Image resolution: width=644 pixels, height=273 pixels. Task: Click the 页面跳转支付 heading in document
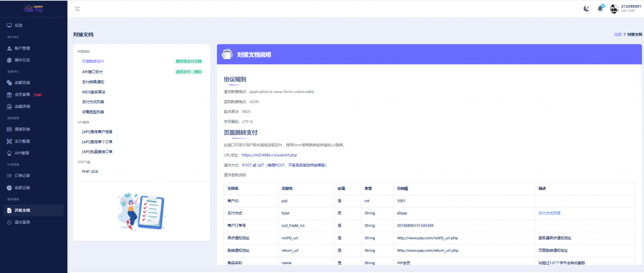click(x=241, y=133)
